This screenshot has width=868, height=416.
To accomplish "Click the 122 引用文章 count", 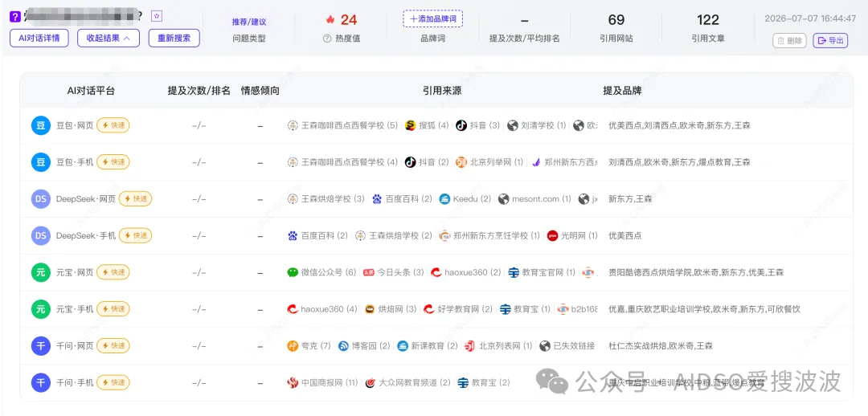I will point(707,20).
